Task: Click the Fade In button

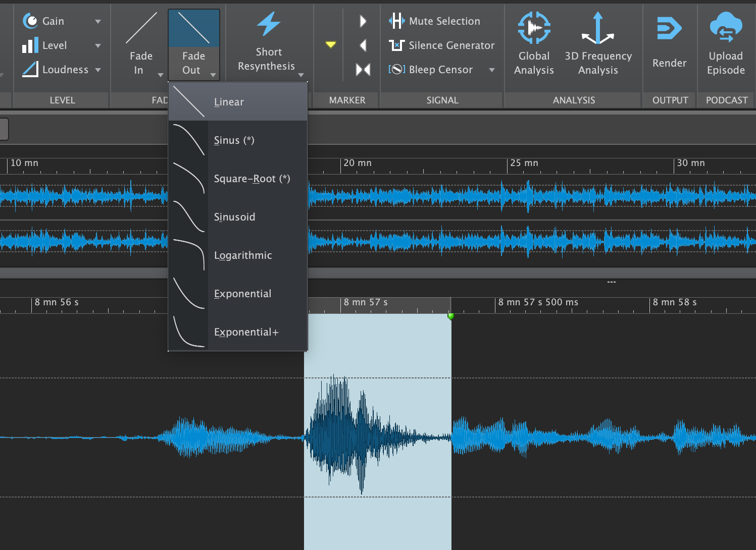Action: [x=141, y=45]
